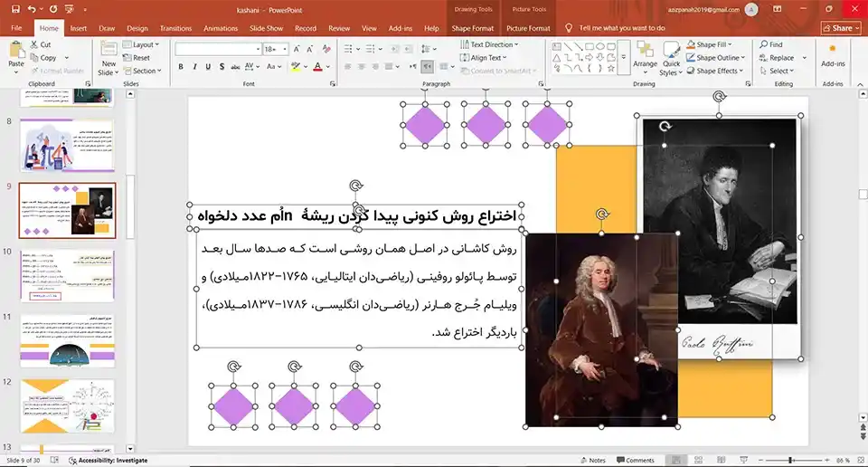868x467 pixels.
Task: Open the Quick Styles dropdown
Action: tap(671, 59)
